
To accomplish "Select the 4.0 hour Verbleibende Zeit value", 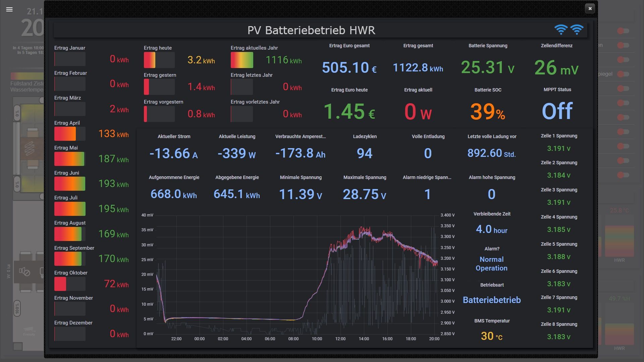I will pos(492,230).
